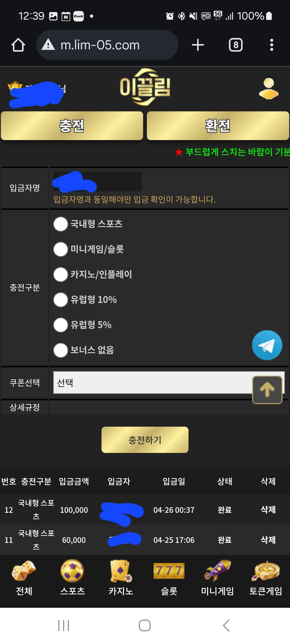
Task: Open the tab switcher showing 8 tabs
Action: point(235,45)
